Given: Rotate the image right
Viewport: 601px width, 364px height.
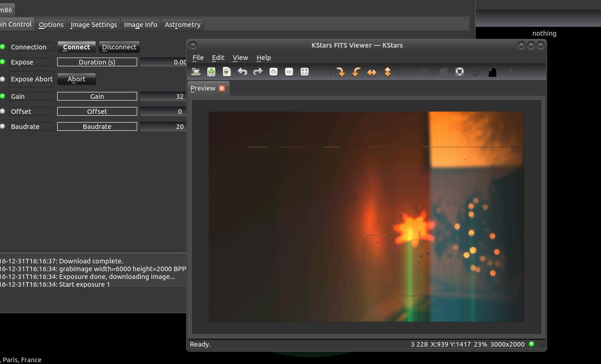Looking at the screenshot, I should (341, 72).
